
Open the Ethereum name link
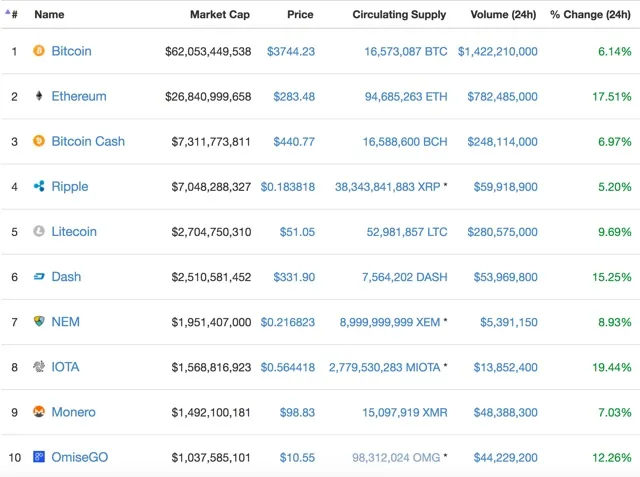click(79, 96)
